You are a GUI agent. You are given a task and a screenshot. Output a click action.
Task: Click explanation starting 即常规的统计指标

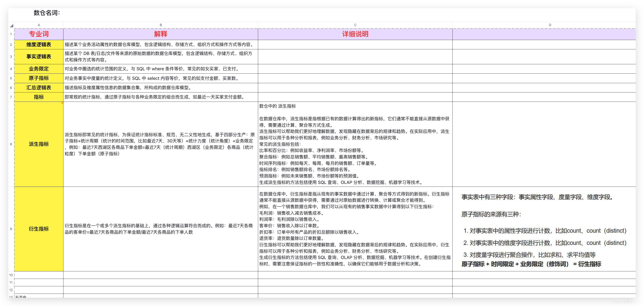pyautogui.click(x=161, y=97)
